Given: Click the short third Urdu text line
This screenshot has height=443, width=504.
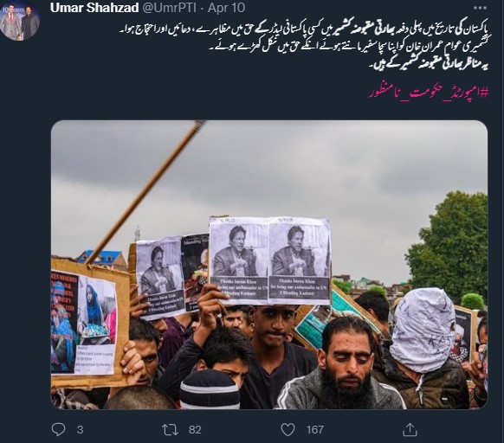Looking at the screenshot, I should tap(429, 64).
